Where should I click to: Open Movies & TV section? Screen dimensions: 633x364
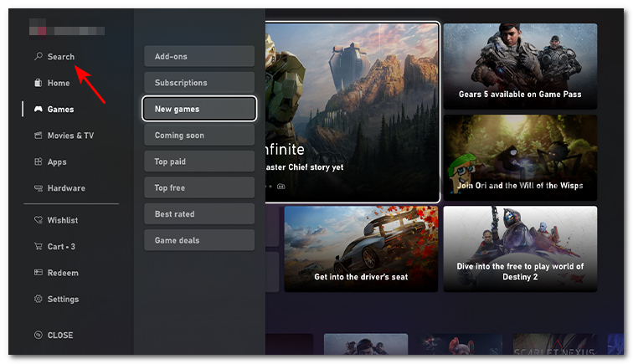click(70, 136)
